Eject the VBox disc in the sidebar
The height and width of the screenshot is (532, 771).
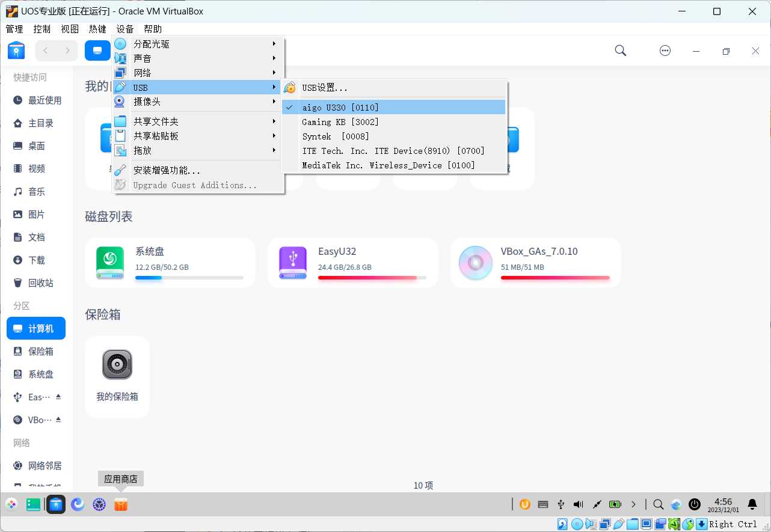(58, 420)
